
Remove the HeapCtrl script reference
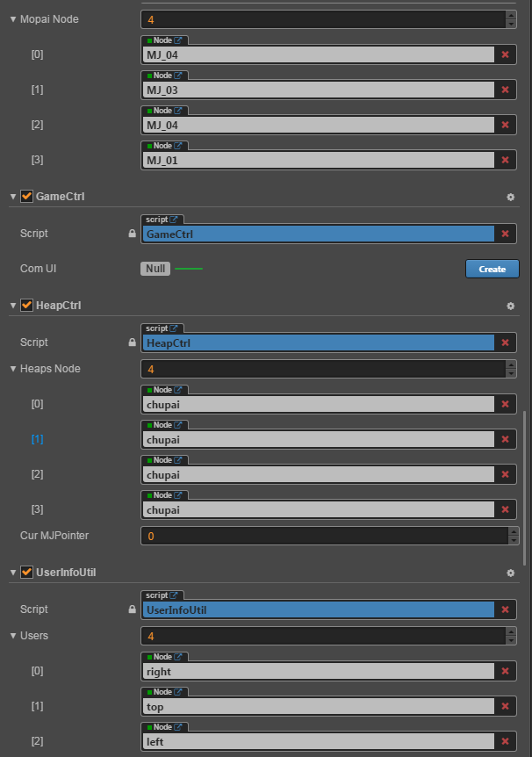(505, 342)
